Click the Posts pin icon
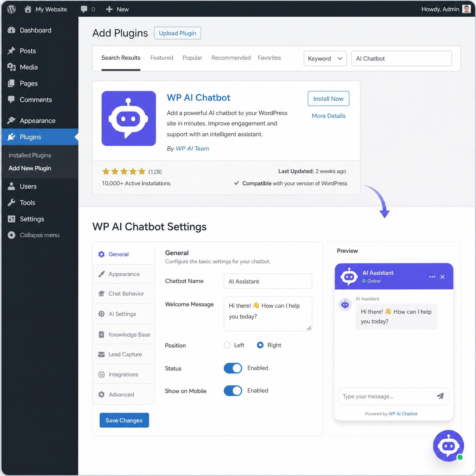Screen dimensions: 476x476 point(11,51)
